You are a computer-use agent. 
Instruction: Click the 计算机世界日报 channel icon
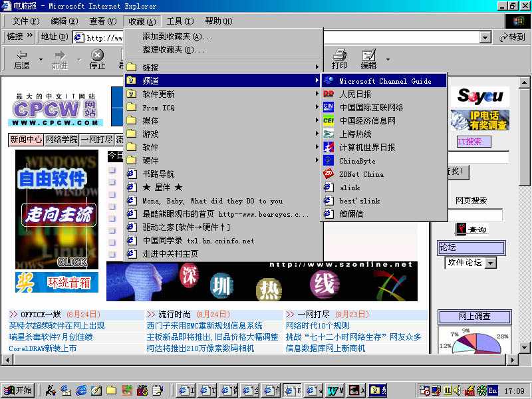pyautogui.click(x=329, y=147)
